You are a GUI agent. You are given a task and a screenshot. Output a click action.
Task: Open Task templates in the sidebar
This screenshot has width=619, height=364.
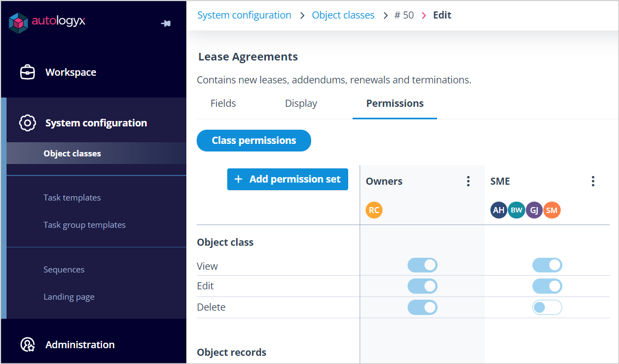click(72, 197)
